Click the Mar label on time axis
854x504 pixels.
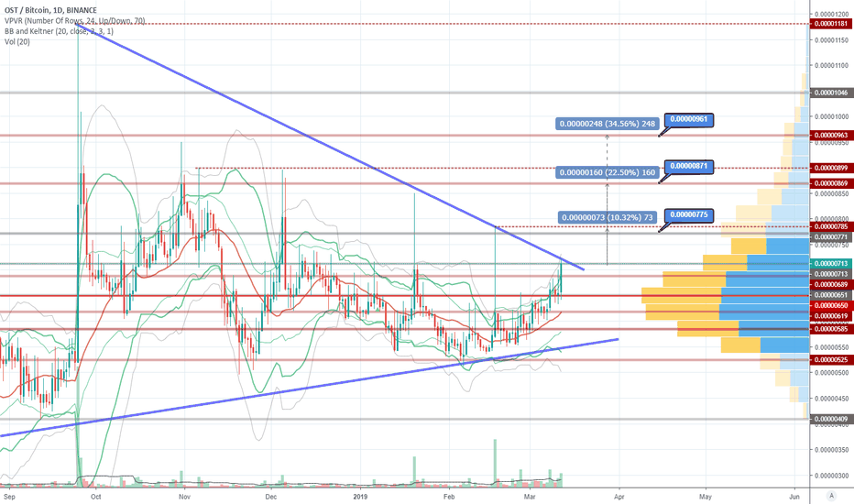click(530, 497)
